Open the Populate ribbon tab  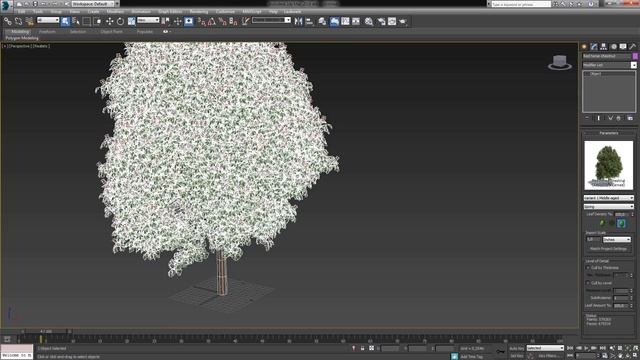[x=144, y=32]
